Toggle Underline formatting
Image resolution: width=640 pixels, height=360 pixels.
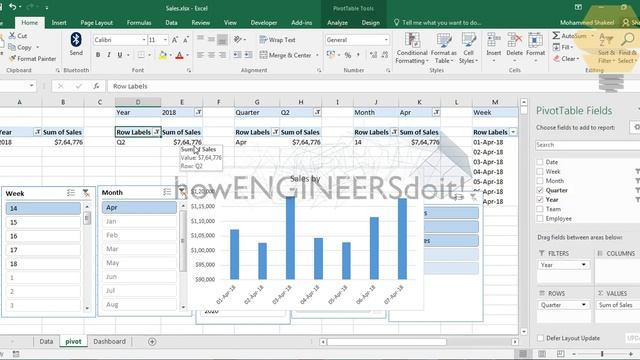120,55
